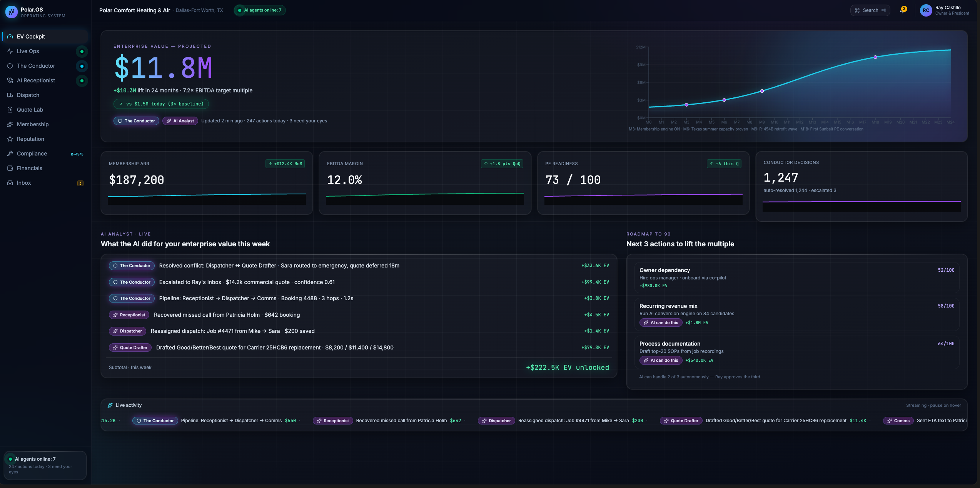980x488 pixels.
Task: Open the notifications bell icon
Action: pyautogui.click(x=902, y=10)
